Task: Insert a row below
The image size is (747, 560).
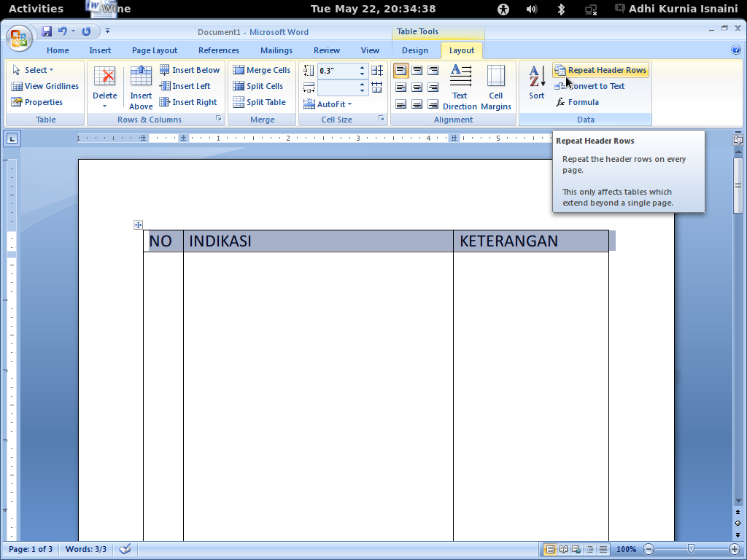Action: [x=190, y=70]
